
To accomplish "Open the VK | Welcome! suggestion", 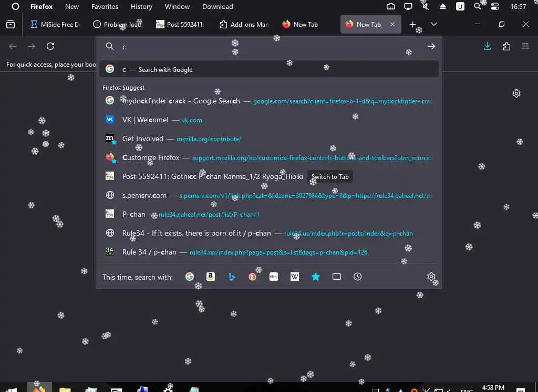I will [x=269, y=120].
